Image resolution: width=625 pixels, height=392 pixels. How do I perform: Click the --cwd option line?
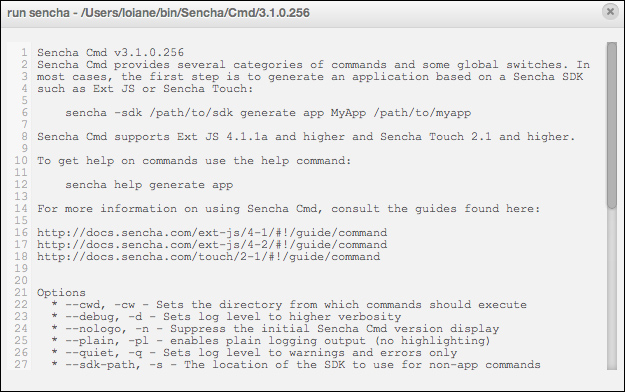[289, 305]
